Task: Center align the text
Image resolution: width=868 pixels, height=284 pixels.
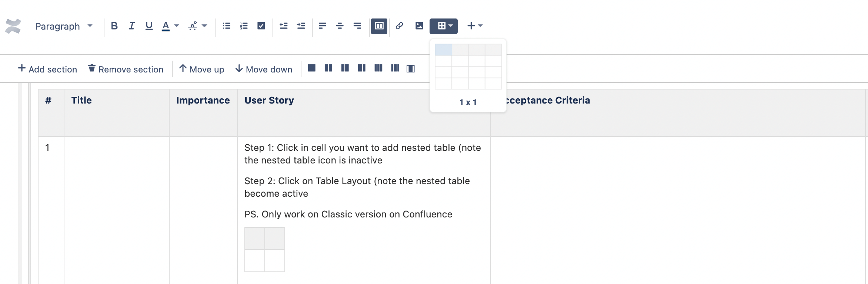Action: coord(340,26)
